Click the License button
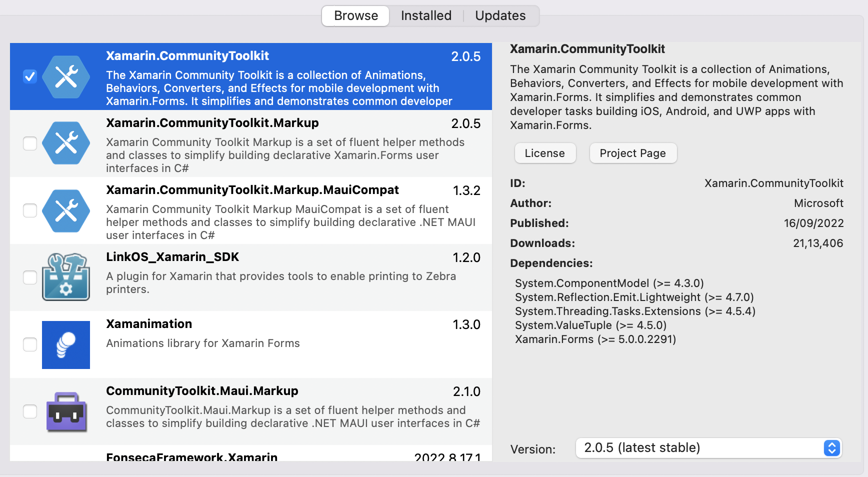Image resolution: width=868 pixels, height=477 pixels. 545,153
